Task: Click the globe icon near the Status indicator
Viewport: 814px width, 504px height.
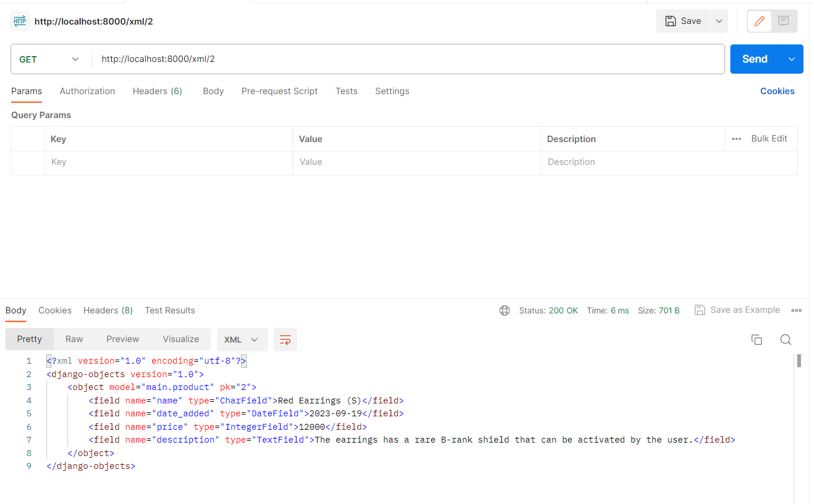Action: coord(505,310)
